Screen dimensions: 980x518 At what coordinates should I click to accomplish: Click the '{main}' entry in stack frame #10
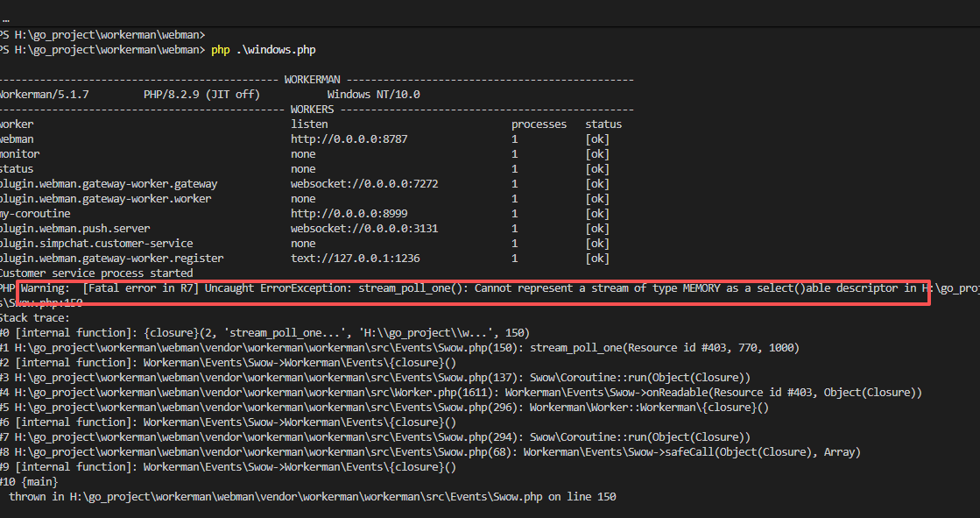39,482
